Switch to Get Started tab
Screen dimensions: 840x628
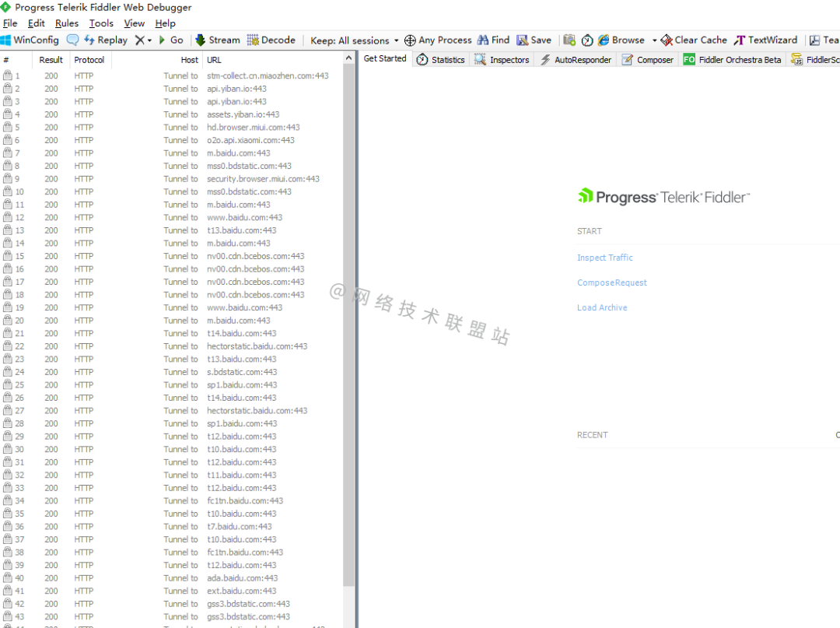(x=385, y=59)
